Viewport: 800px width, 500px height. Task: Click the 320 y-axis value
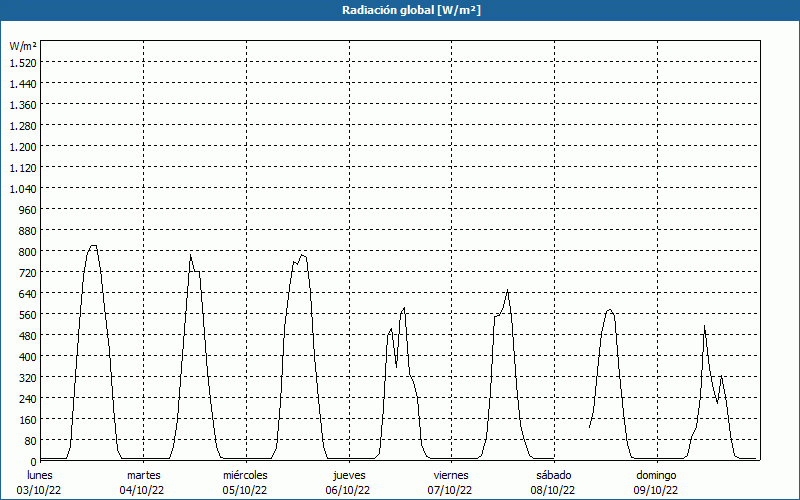click(x=27, y=378)
